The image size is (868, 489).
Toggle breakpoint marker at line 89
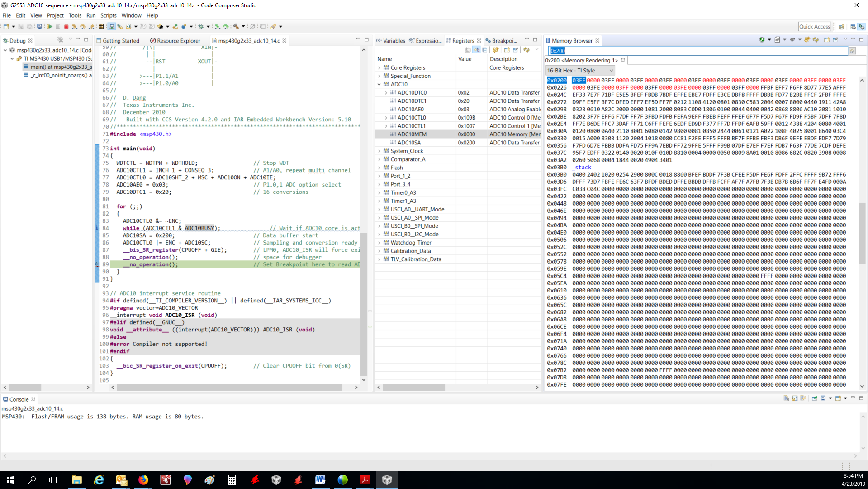point(97,264)
